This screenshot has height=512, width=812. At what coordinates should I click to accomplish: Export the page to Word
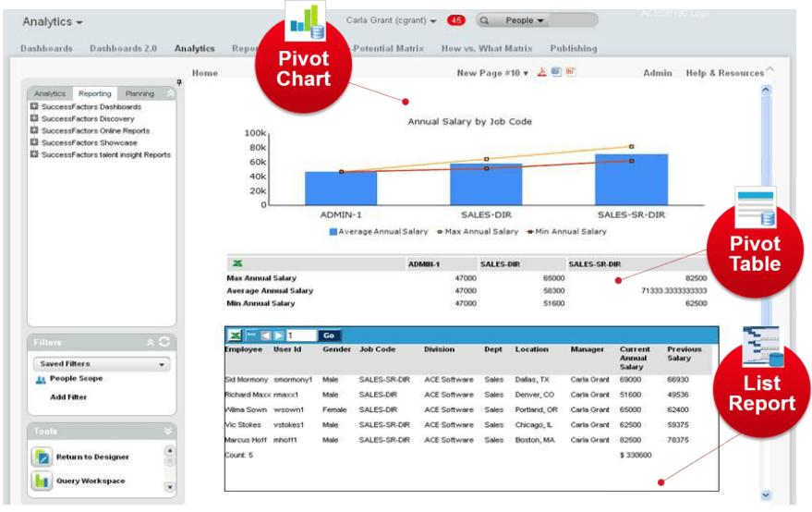[556, 72]
